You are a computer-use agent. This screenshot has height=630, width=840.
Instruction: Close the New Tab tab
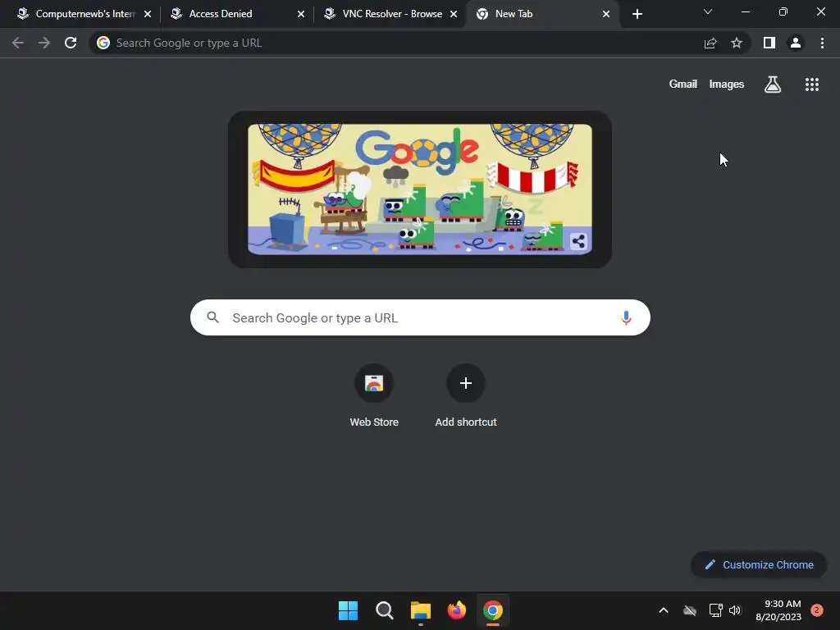click(606, 14)
